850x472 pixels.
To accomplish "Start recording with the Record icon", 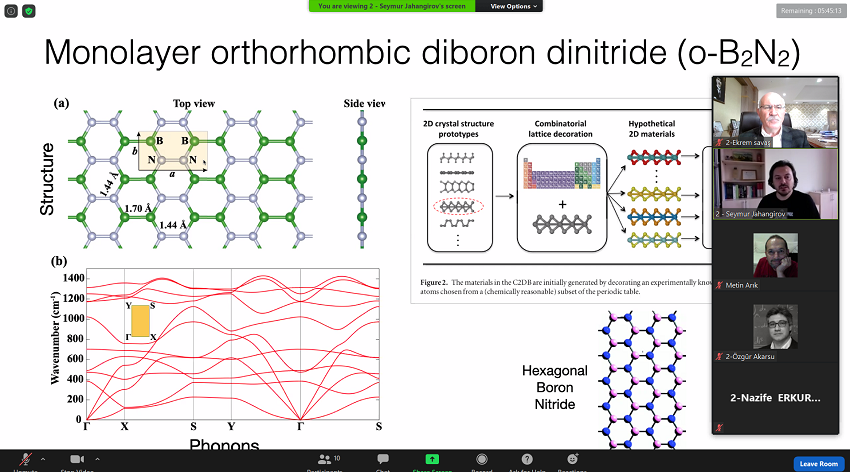I will (482, 460).
